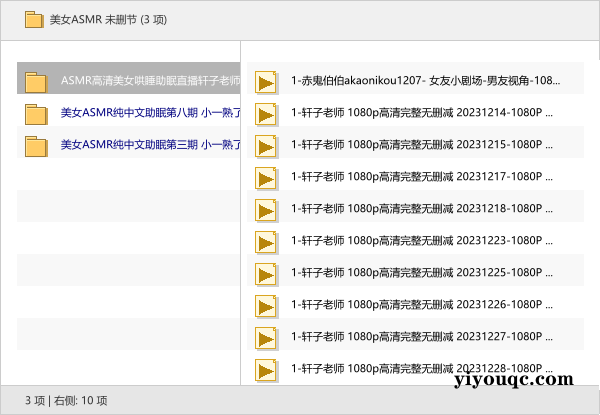Open the 美女ASMR纯中文助眠第八期 folder link
Image resolution: width=600 pixels, height=415 pixels.
tap(150, 112)
